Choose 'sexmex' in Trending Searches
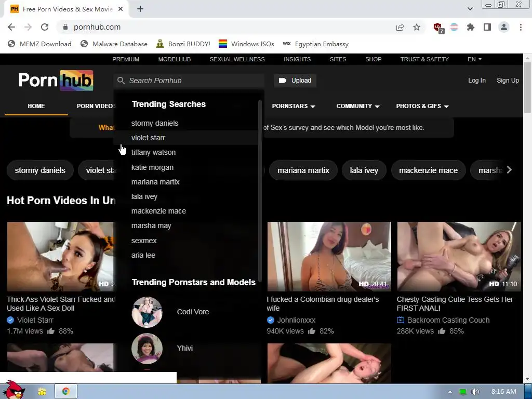The height and width of the screenshot is (399, 532). click(x=186, y=241)
